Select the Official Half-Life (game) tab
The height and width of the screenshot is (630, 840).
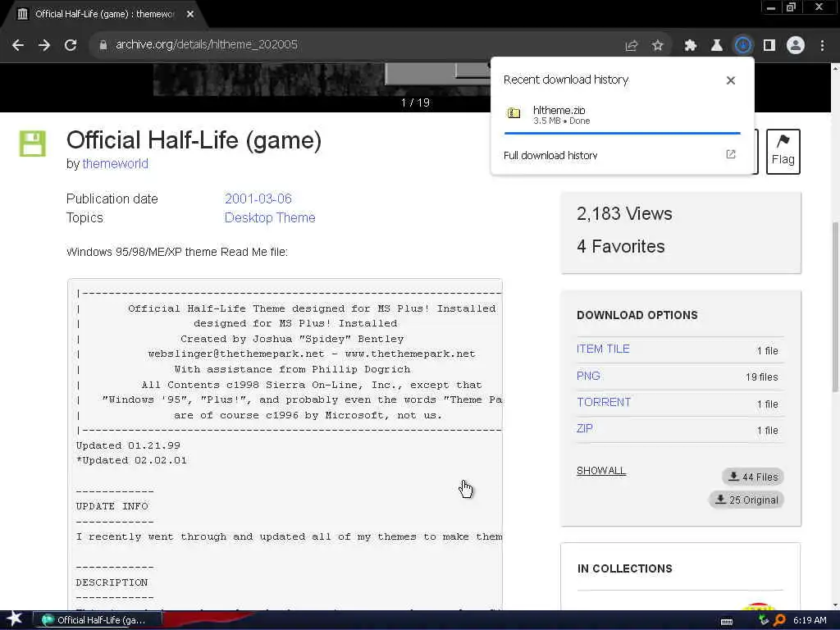(x=104, y=15)
